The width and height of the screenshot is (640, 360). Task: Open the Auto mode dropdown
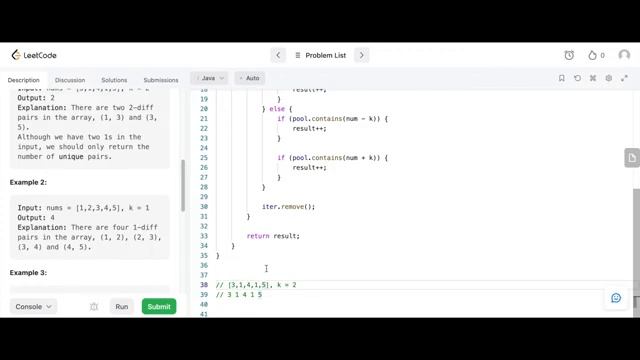(x=250, y=78)
